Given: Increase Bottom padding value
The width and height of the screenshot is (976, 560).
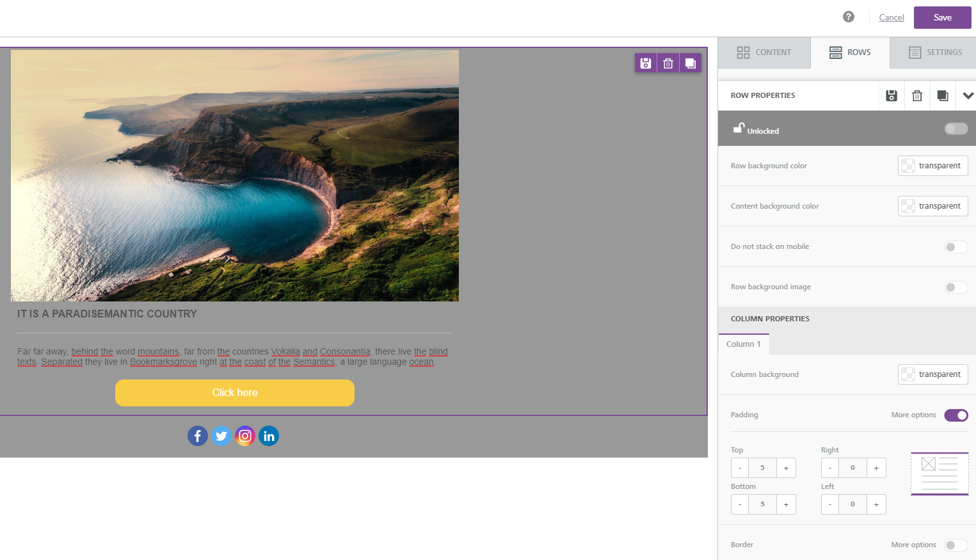Looking at the screenshot, I should click(786, 504).
